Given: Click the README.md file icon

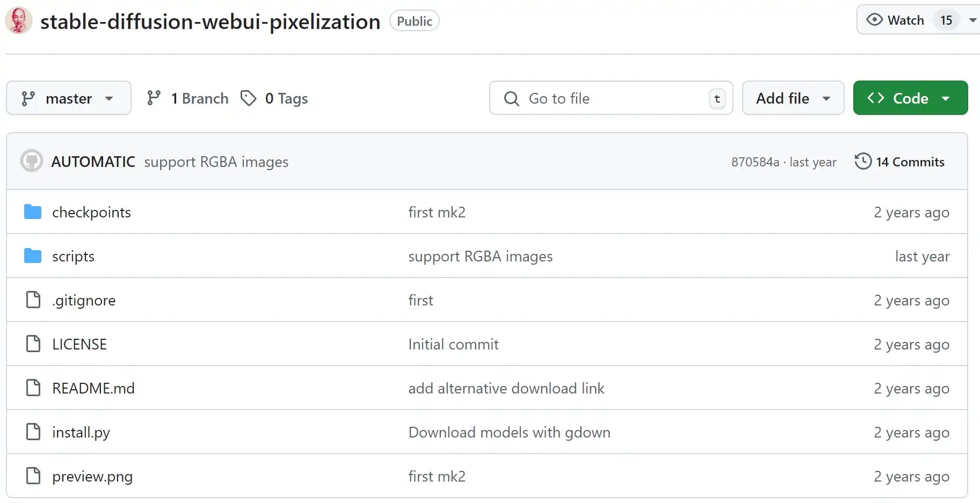Looking at the screenshot, I should point(33,388).
